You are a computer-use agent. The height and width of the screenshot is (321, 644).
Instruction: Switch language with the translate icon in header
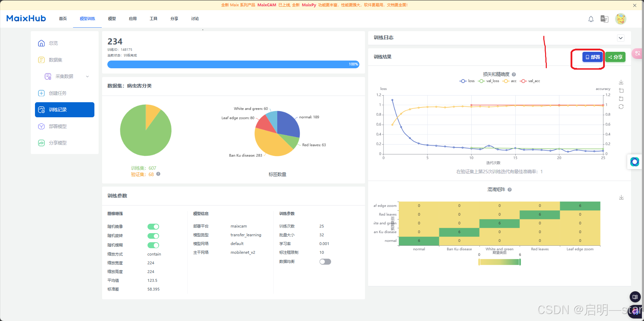coord(604,19)
